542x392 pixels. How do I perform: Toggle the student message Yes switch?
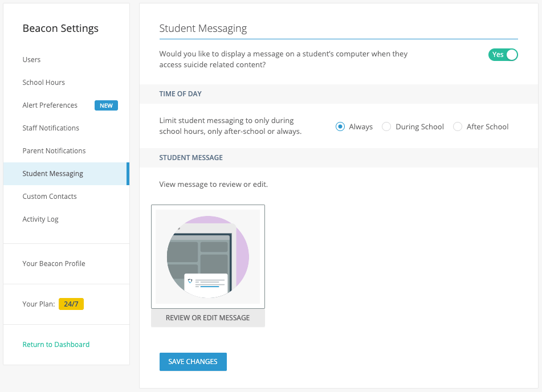click(503, 55)
